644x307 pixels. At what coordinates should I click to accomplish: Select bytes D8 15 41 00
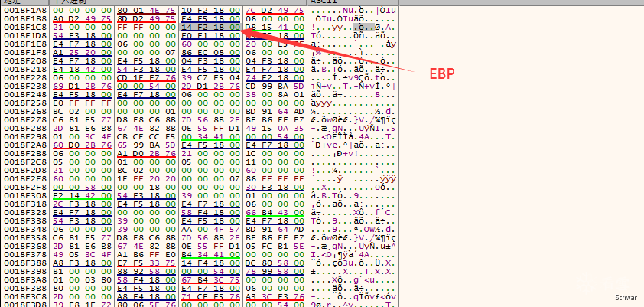(x=275, y=27)
